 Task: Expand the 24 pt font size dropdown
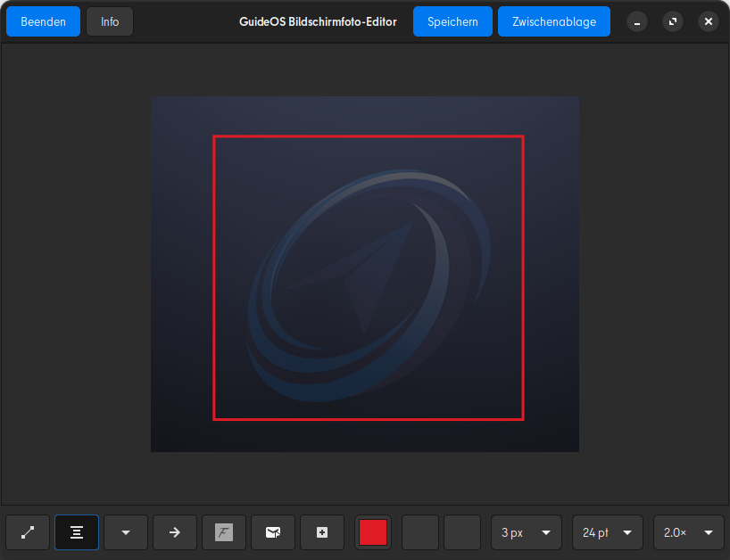pos(608,532)
